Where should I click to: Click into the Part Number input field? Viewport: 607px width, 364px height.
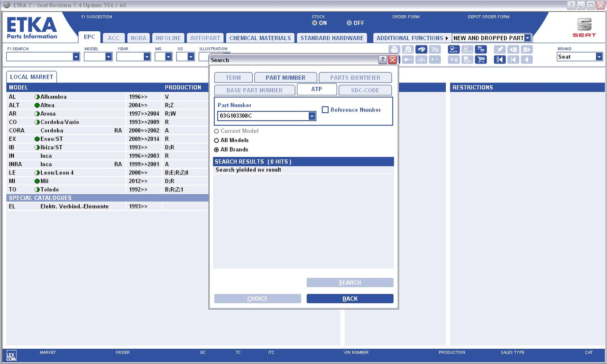[x=263, y=116]
